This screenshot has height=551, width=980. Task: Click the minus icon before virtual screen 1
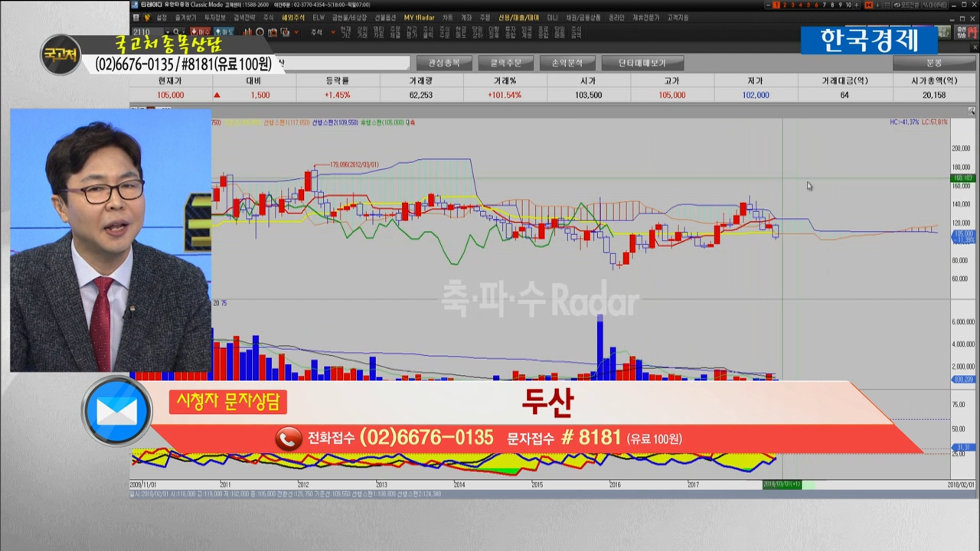(768, 5)
